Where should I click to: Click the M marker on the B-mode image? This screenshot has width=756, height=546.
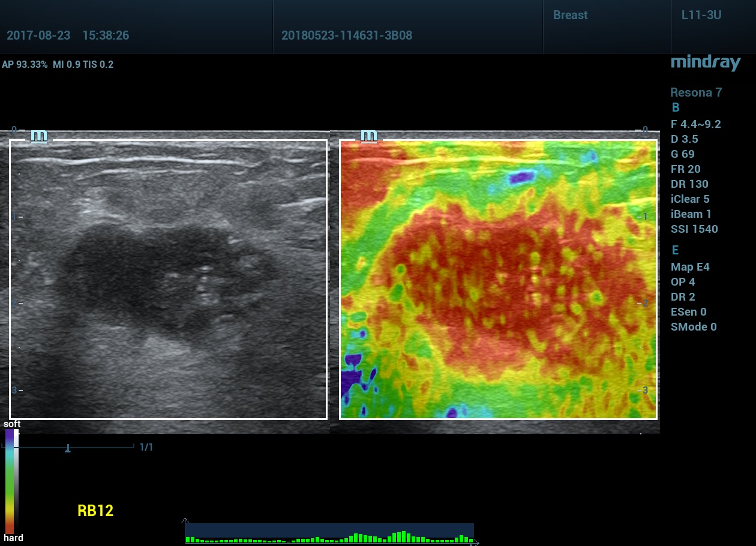(x=39, y=136)
